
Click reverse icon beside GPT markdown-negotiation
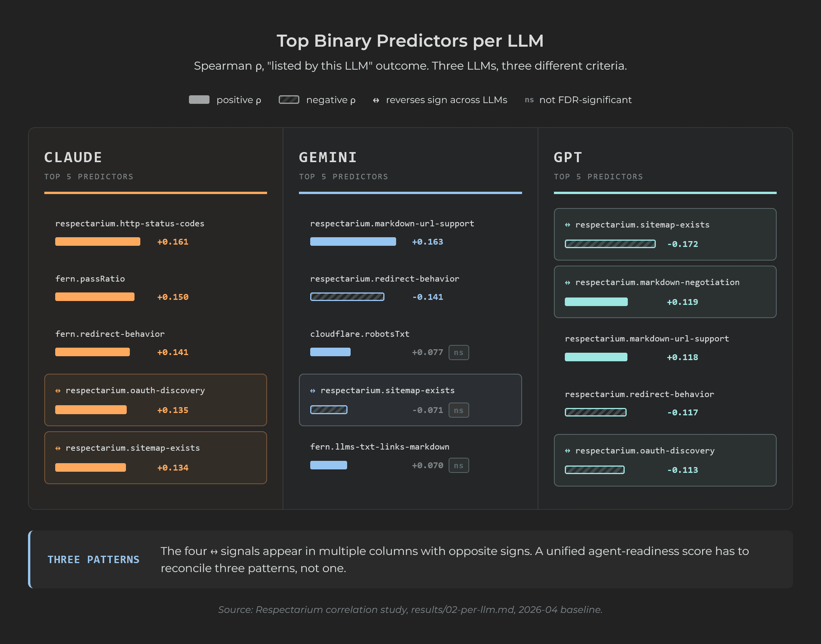click(x=568, y=283)
